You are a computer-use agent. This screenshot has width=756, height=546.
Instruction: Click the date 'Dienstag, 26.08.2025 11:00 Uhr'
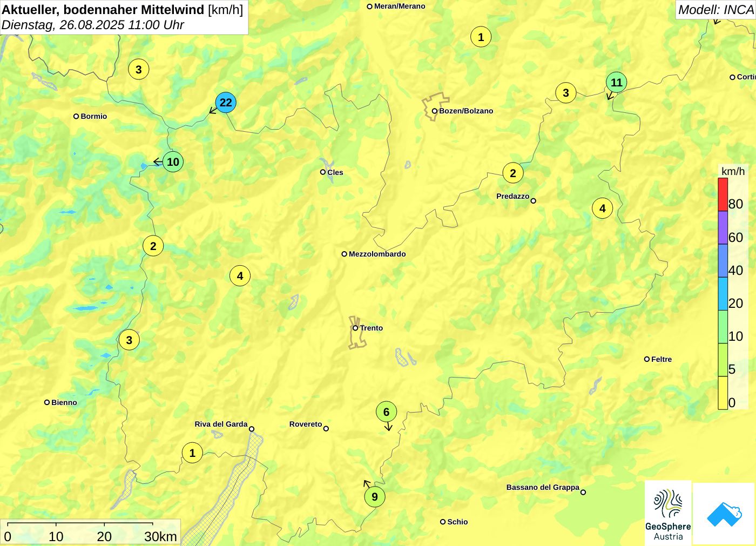[93, 25]
